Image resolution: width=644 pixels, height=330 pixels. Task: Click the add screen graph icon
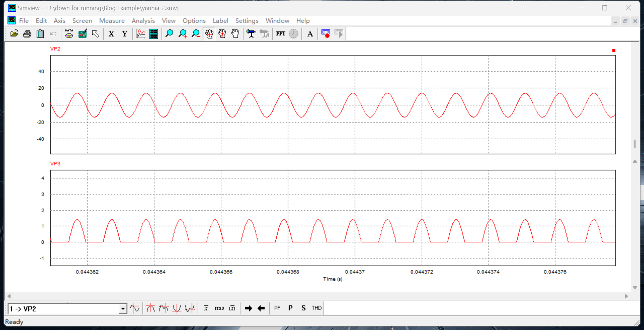[141, 34]
